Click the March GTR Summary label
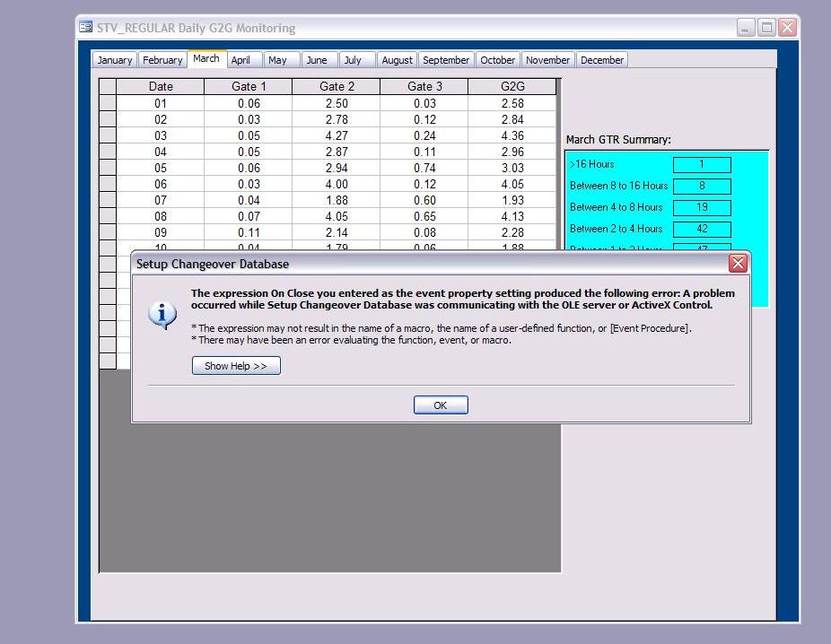This screenshot has height=644, width=831. click(x=618, y=140)
